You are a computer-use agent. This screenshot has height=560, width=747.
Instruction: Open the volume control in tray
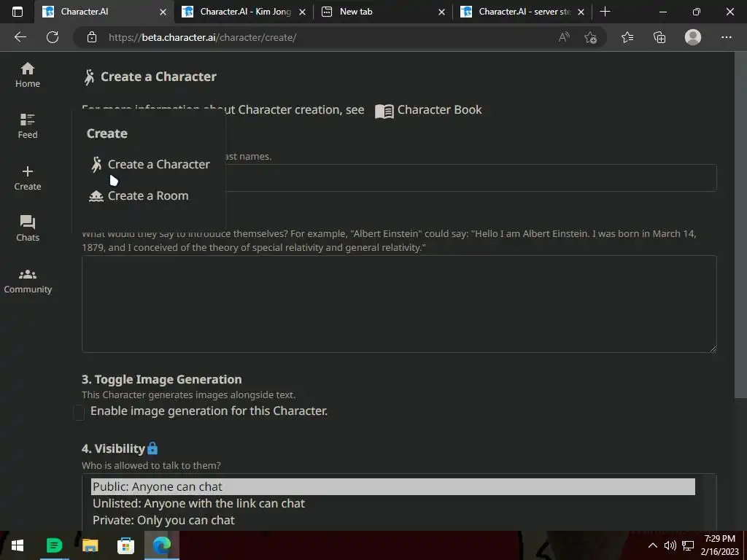[x=670, y=545]
